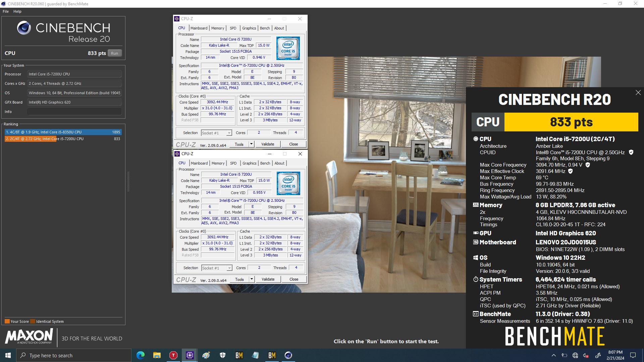Click Validate in lower CPU-Z window
Image resolution: width=644 pixels, height=362 pixels.
click(x=268, y=279)
